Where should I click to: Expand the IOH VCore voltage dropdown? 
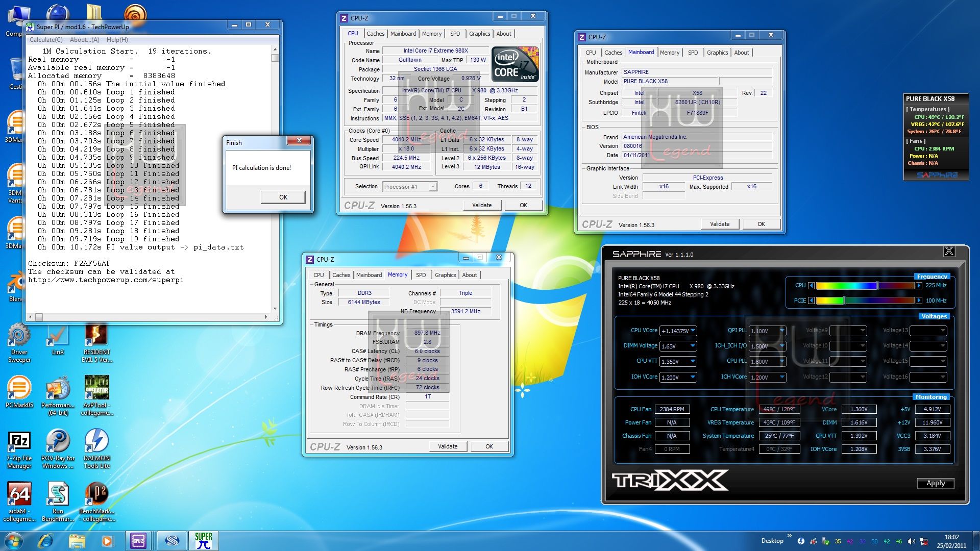(693, 377)
